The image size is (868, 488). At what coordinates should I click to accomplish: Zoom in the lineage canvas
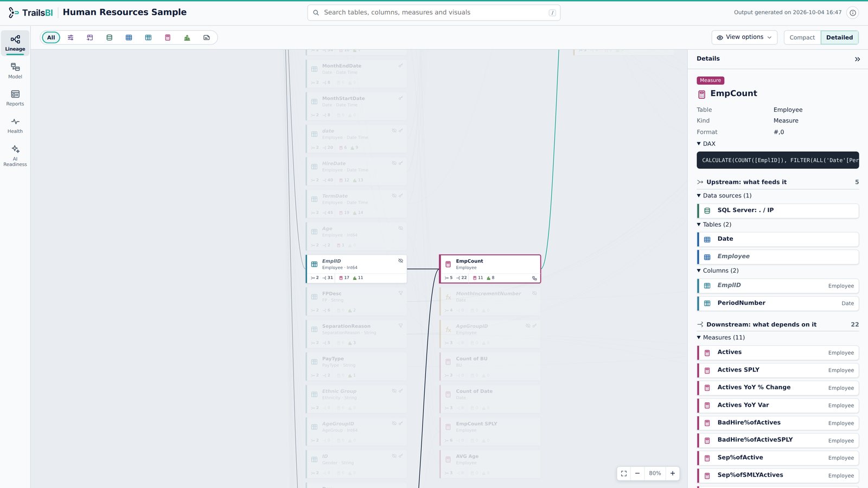[x=673, y=473]
